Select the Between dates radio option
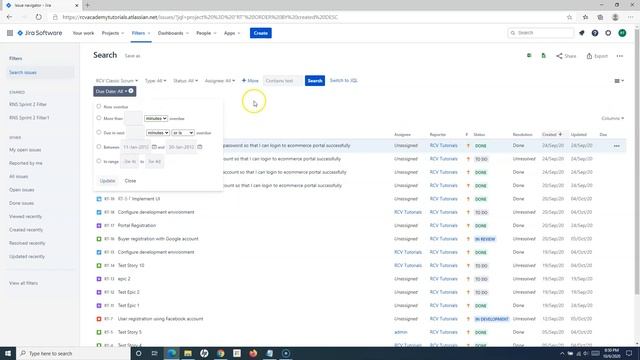Screen dimensions: 640x360 98,147
